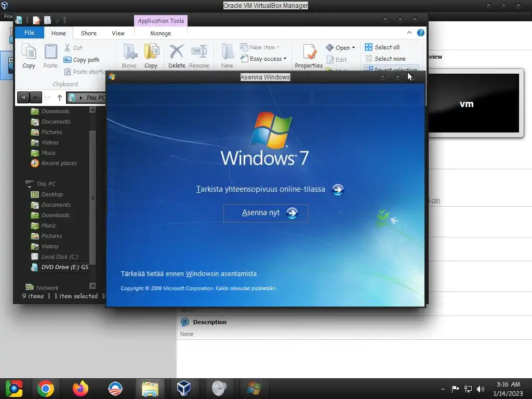
Task: Click the Windows setup flag taskbar icon
Action: pos(254,389)
